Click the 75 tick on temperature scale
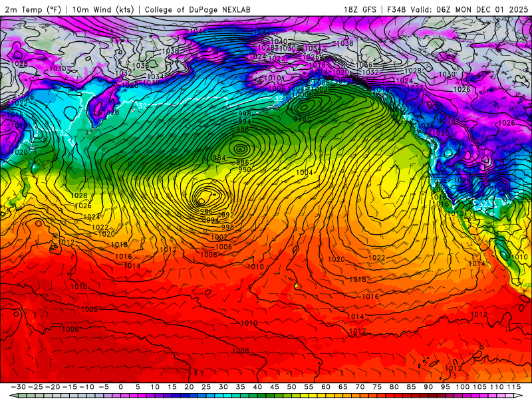This screenshot has height=399, width=532. 377,387
